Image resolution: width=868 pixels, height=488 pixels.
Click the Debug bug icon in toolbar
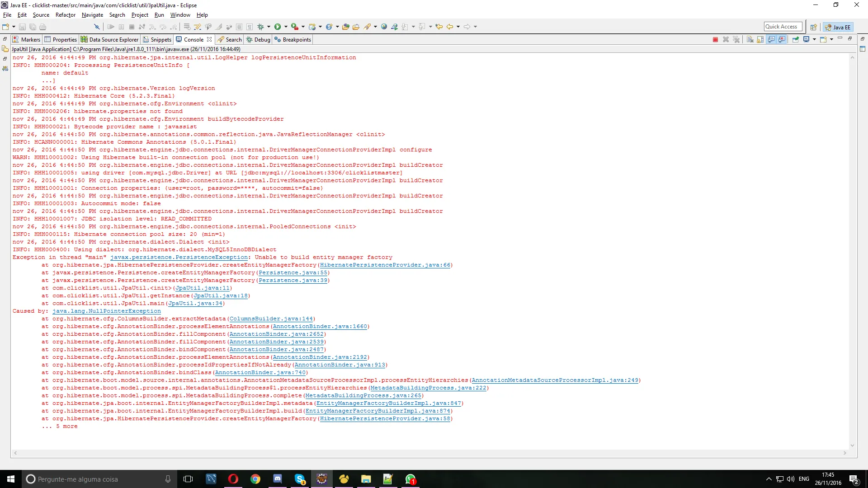pos(261,27)
